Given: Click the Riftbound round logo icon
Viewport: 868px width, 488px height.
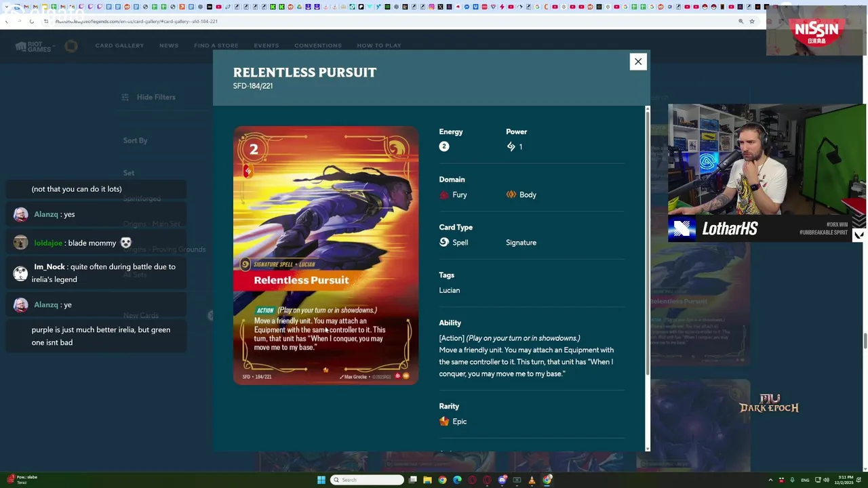Looking at the screenshot, I should click(x=71, y=46).
